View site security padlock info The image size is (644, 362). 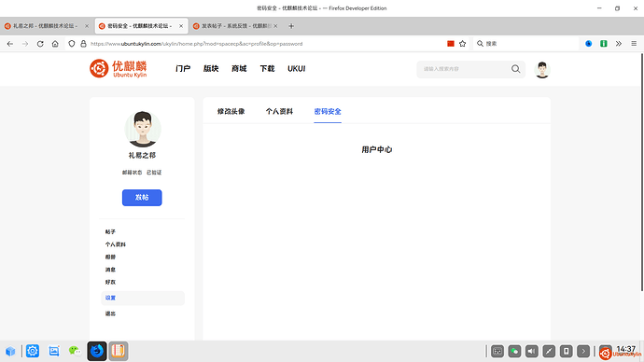83,44
